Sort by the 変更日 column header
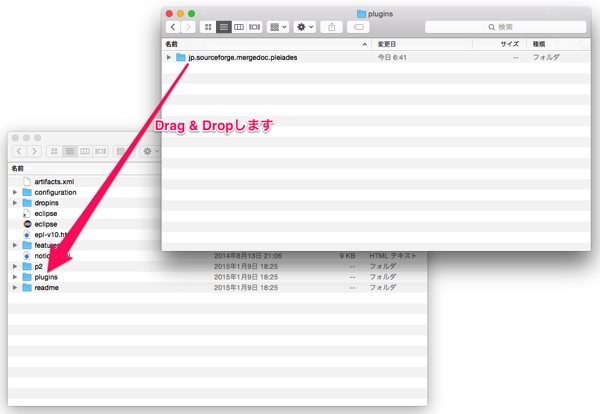Viewport: 600px width, 414px height. (387, 44)
